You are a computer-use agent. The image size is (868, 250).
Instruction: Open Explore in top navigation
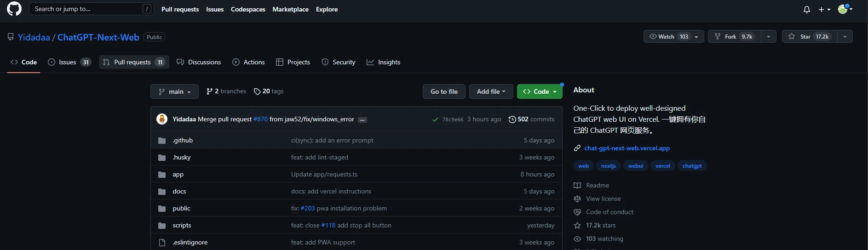tap(327, 9)
